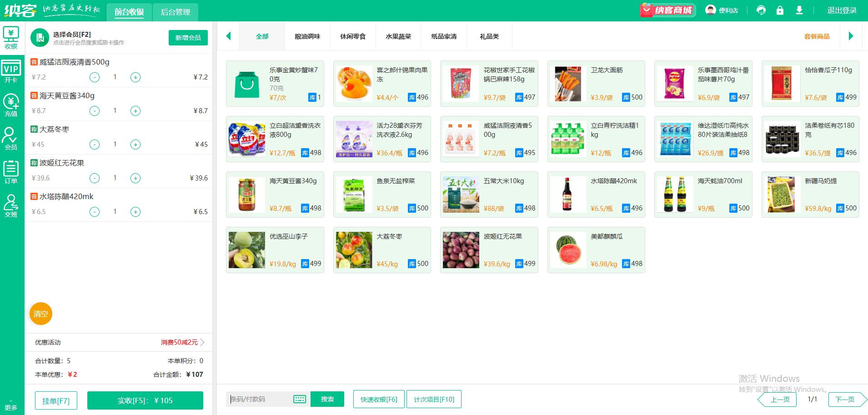Open the 订单 orders sidebar icon
The height and width of the screenshot is (415, 868).
[x=11, y=172]
